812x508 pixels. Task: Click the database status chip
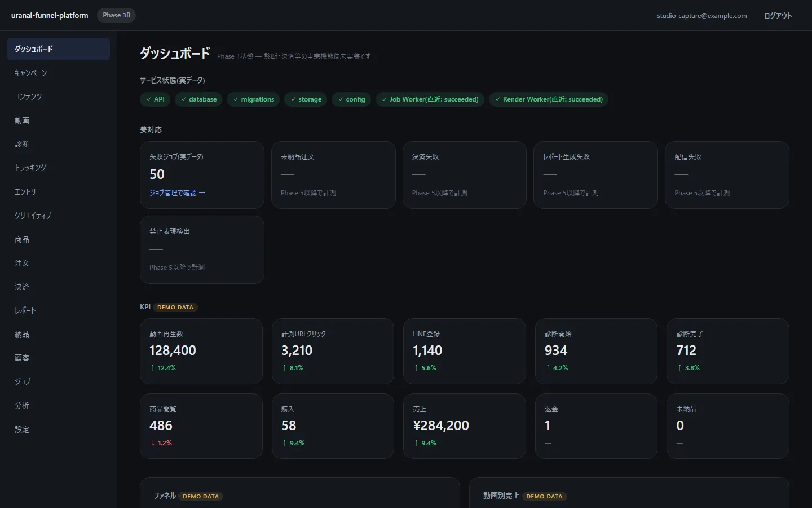[198, 99]
